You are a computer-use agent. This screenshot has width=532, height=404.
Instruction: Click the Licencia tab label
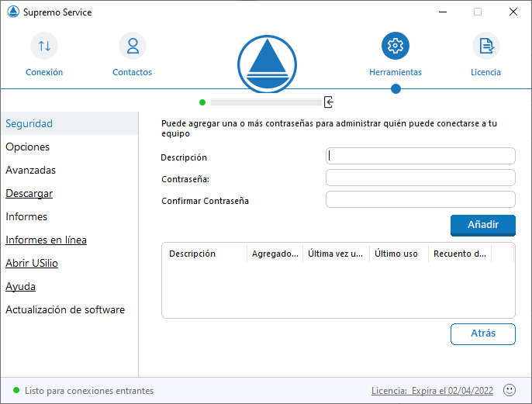(485, 72)
